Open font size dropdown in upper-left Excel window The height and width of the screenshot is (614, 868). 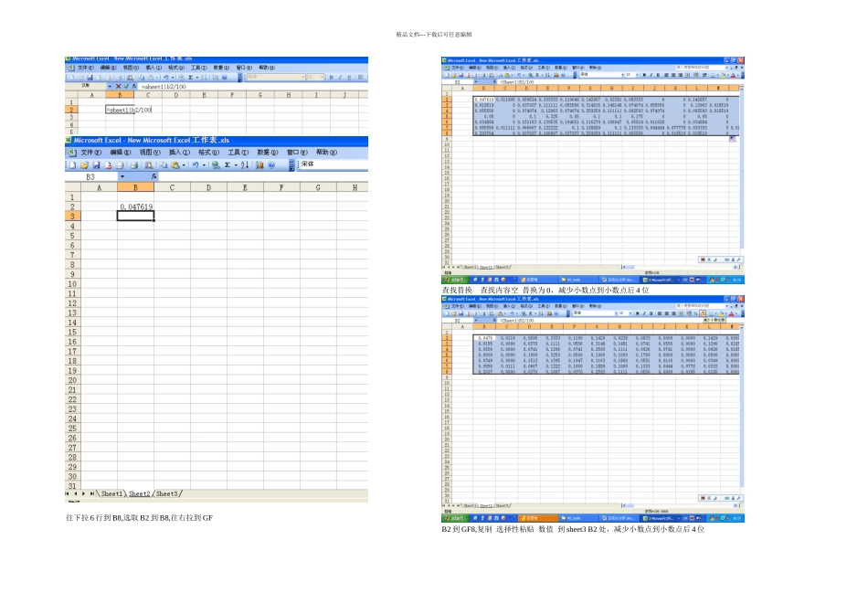323,78
